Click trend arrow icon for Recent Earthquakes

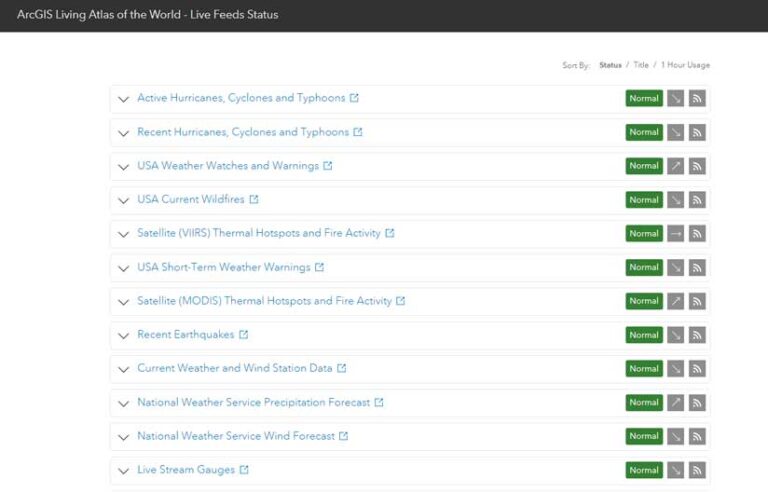[675, 335]
